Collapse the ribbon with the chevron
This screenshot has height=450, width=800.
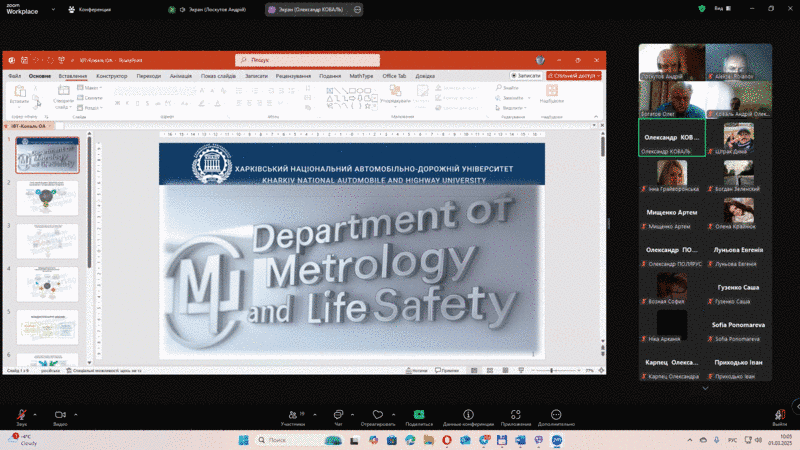[x=596, y=117]
